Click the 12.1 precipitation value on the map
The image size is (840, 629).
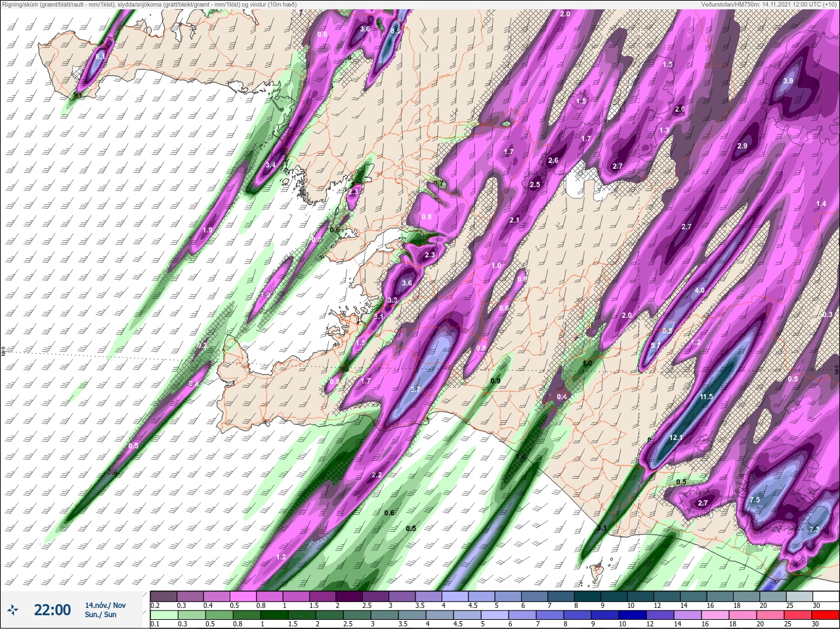[x=676, y=437]
